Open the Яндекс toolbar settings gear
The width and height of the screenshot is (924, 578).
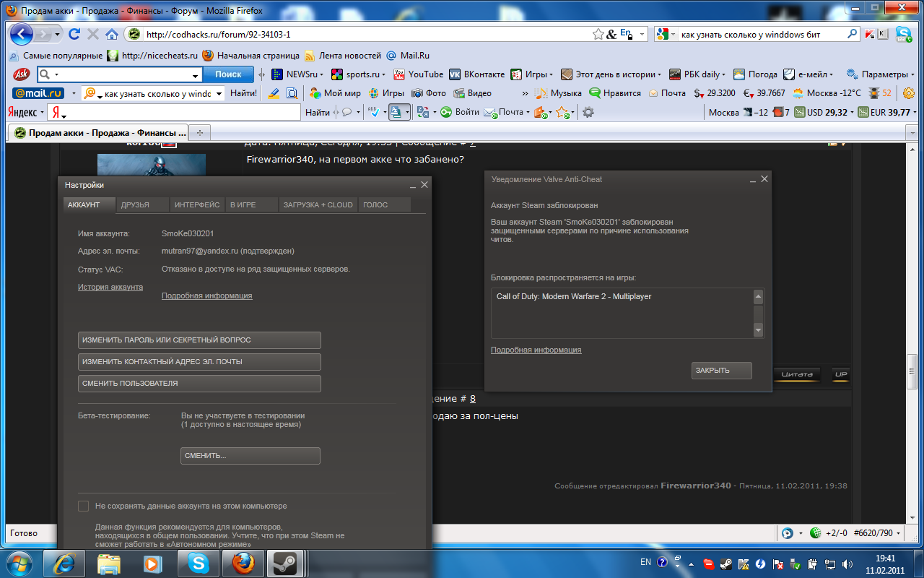pyautogui.click(x=588, y=112)
